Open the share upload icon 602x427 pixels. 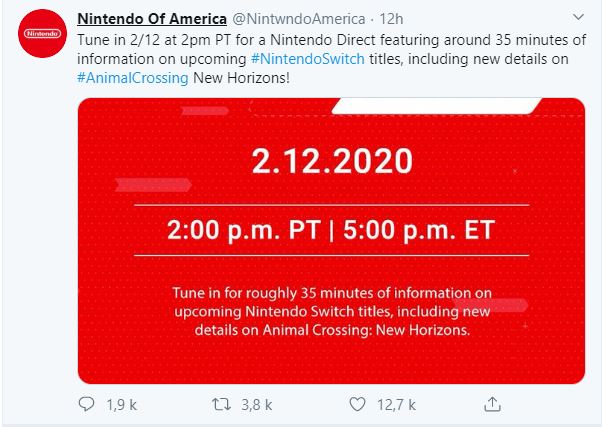click(x=492, y=404)
